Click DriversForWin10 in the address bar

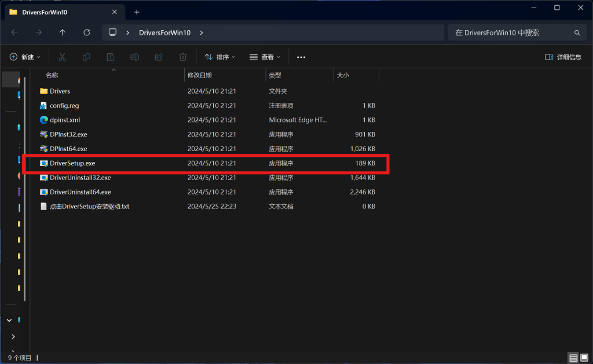(x=164, y=33)
